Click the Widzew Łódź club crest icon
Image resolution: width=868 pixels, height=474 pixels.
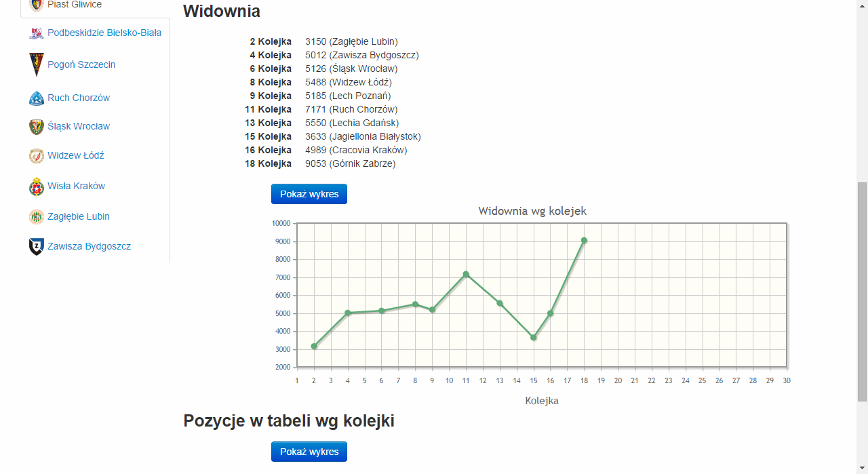(x=37, y=156)
